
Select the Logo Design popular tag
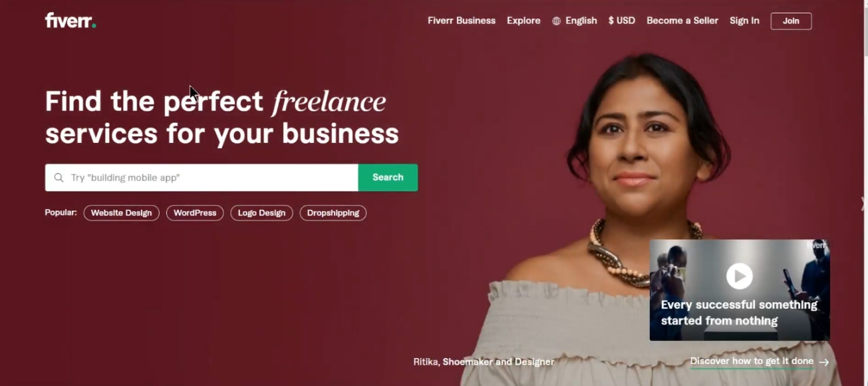261,213
